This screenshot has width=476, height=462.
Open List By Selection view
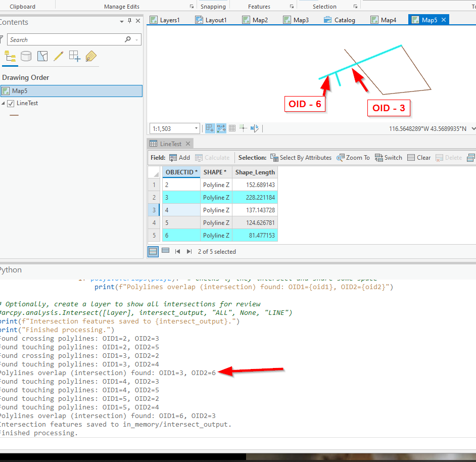coord(42,56)
